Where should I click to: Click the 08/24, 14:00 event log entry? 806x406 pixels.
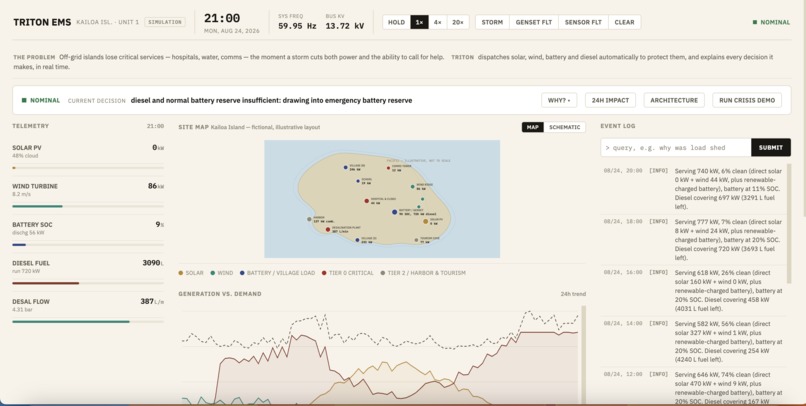coord(693,341)
